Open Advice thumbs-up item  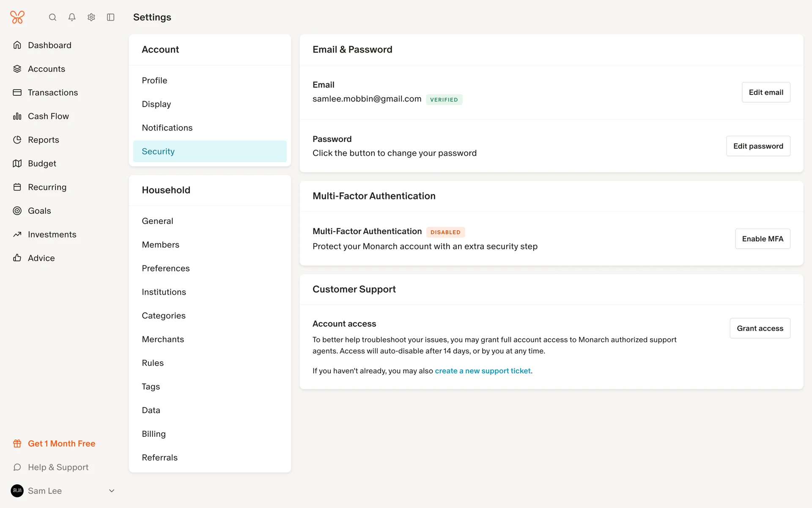coord(41,258)
